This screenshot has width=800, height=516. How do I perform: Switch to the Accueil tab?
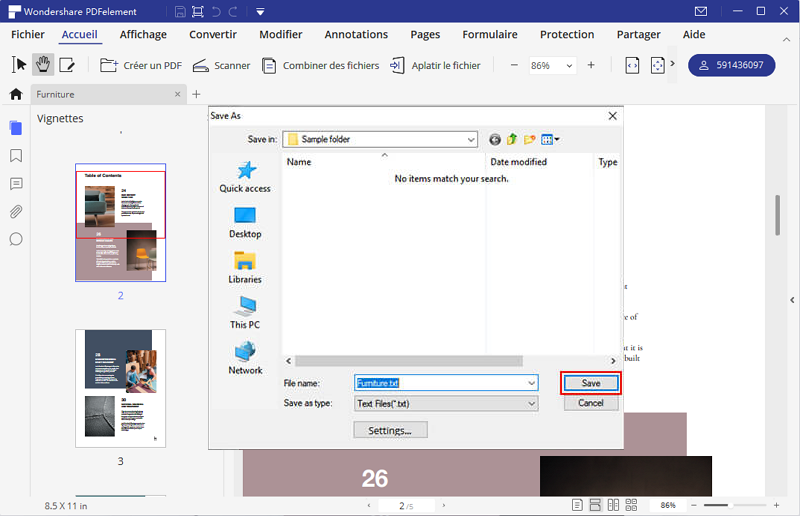80,34
